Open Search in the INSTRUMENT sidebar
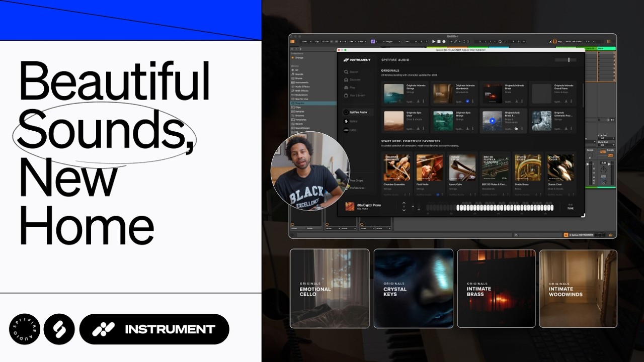Screen dimensions: 644x362 (x=352, y=72)
